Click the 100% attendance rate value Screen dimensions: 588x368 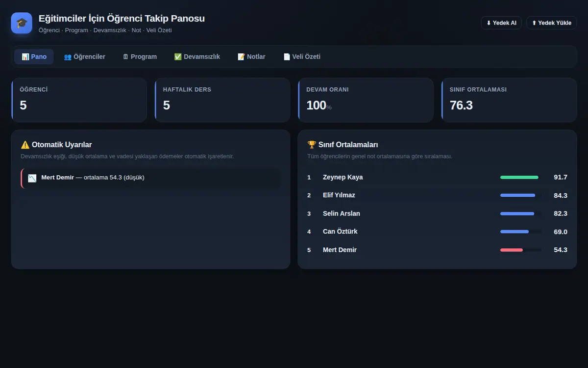pyautogui.click(x=319, y=105)
